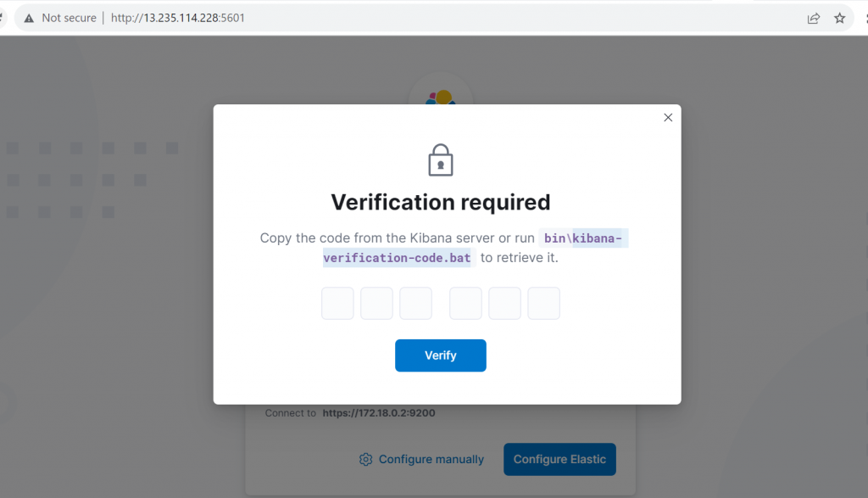Focus the fourth verification code digit box
Image resolution: width=868 pixels, height=498 pixels.
pyautogui.click(x=465, y=304)
